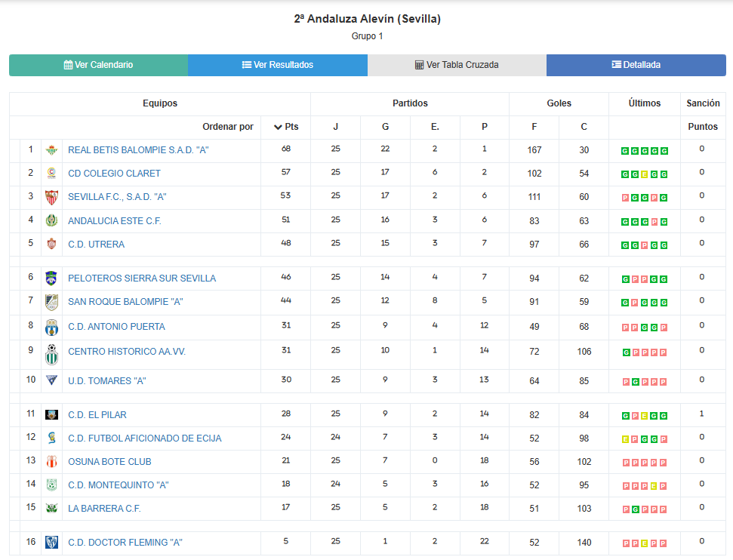
Task: Open the Ver Resultados tab
Action: click(278, 65)
